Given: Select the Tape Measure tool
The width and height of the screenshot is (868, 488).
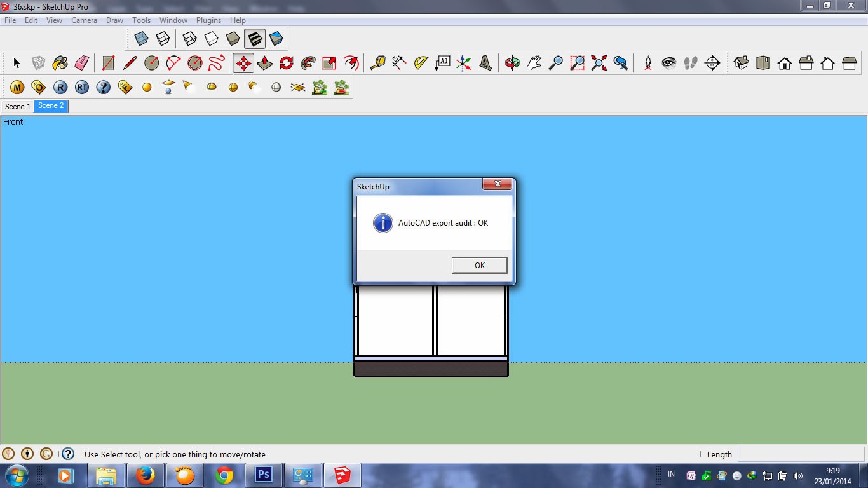Looking at the screenshot, I should coord(377,63).
